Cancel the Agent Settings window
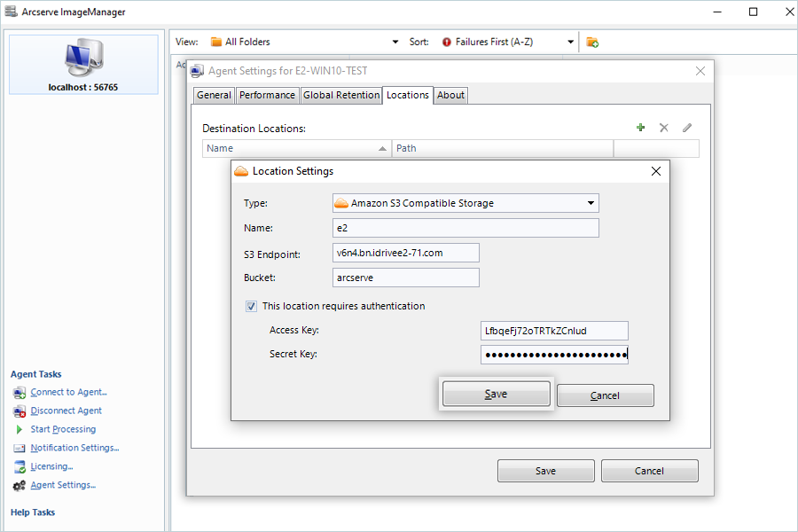The image size is (798, 532). [649, 471]
